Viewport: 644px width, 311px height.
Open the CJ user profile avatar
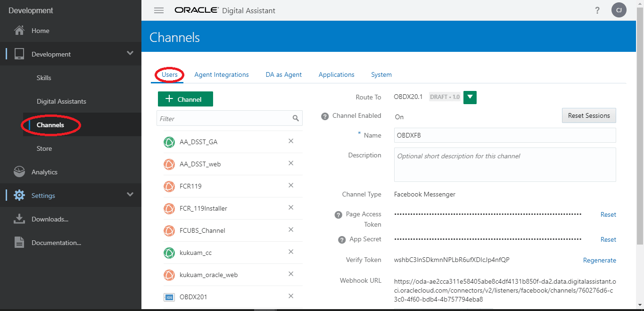(619, 10)
